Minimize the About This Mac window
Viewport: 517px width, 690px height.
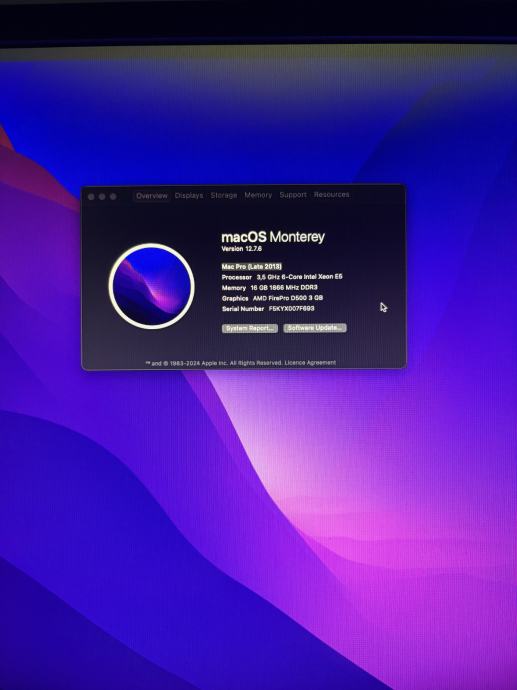(x=102, y=197)
